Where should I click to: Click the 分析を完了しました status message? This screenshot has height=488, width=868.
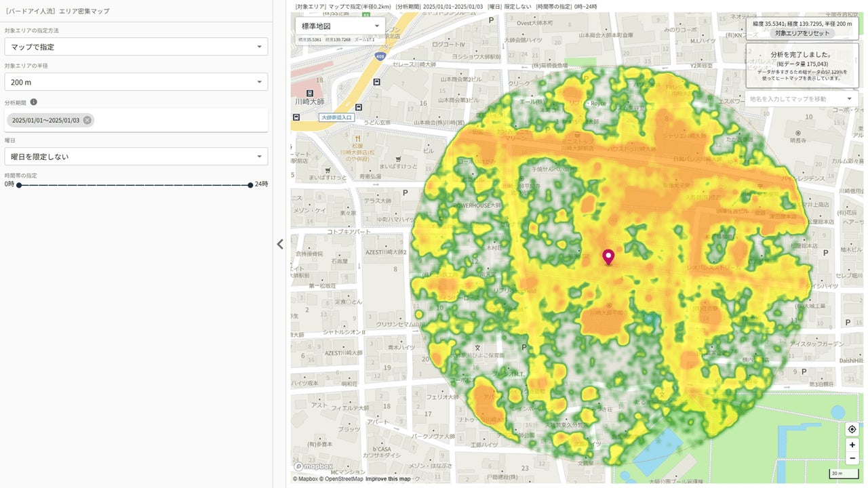pyautogui.click(x=802, y=54)
